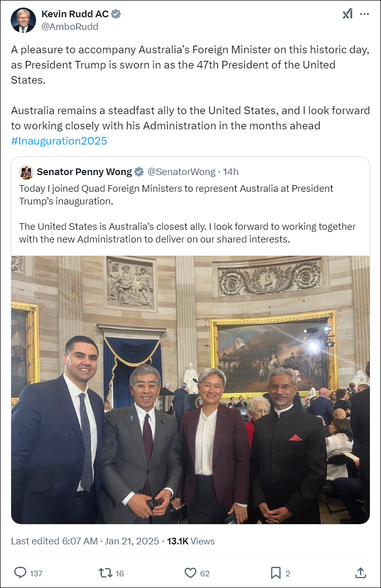Open the quoted post's 14h timestamp
This screenshot has height=588, width=381.
[x=231, y=172]
